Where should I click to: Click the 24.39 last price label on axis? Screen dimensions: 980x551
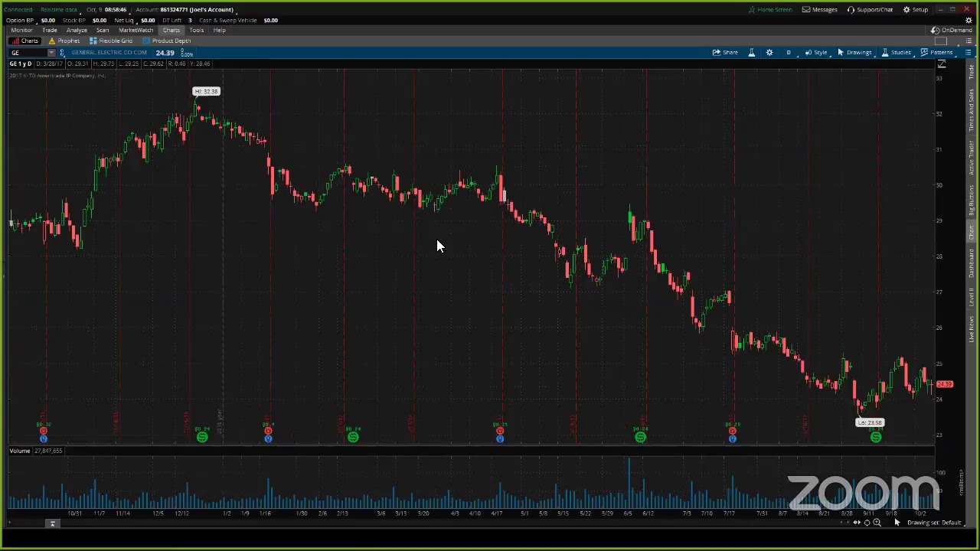click(945, 384)
